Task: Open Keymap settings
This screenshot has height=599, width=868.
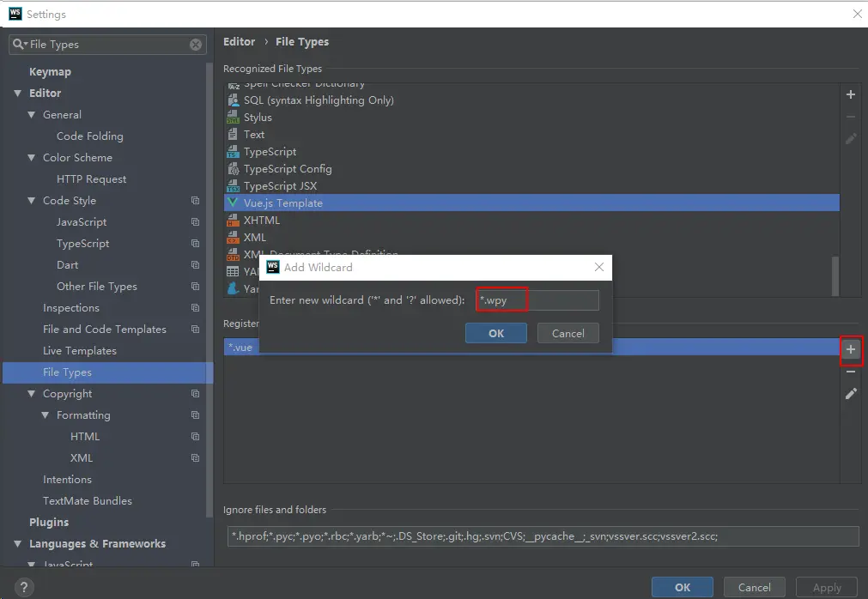Action: point(50,72)
